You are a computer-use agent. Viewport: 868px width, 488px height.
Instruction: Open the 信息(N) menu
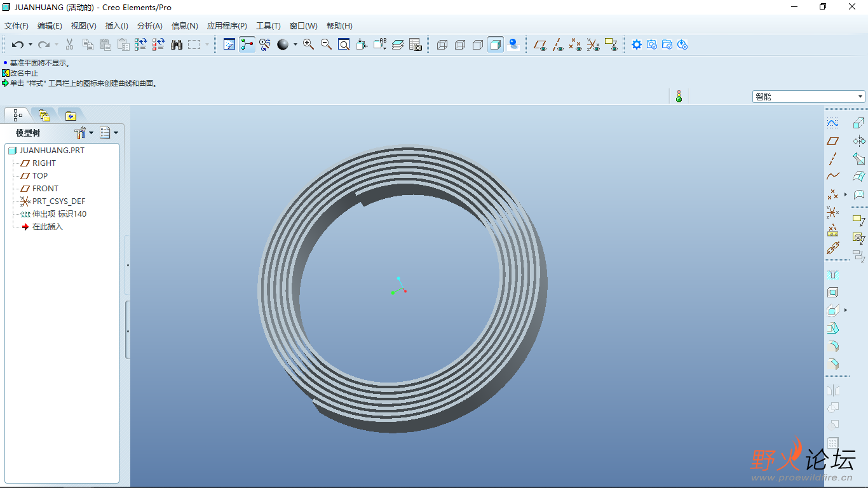(x=184, y=26)
